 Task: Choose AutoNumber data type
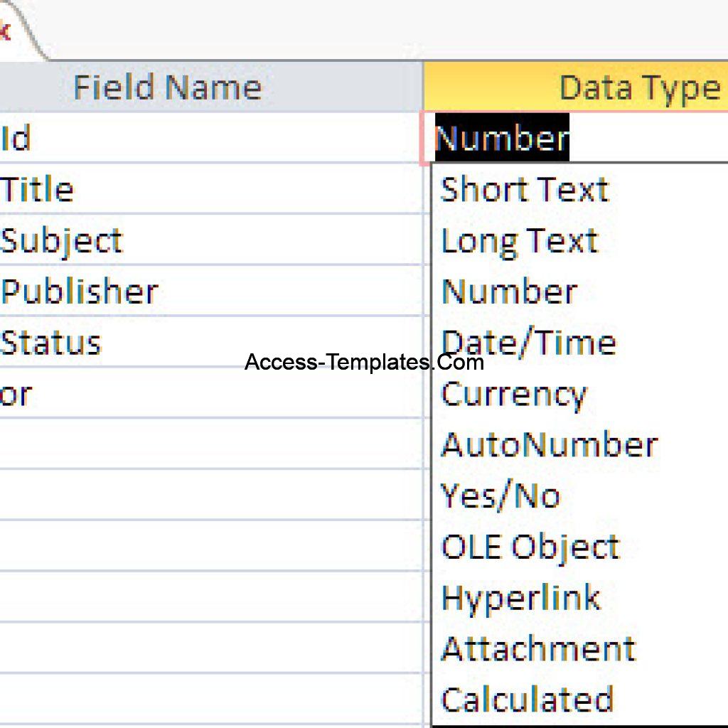pyautogui.click(x=547, y=444)
